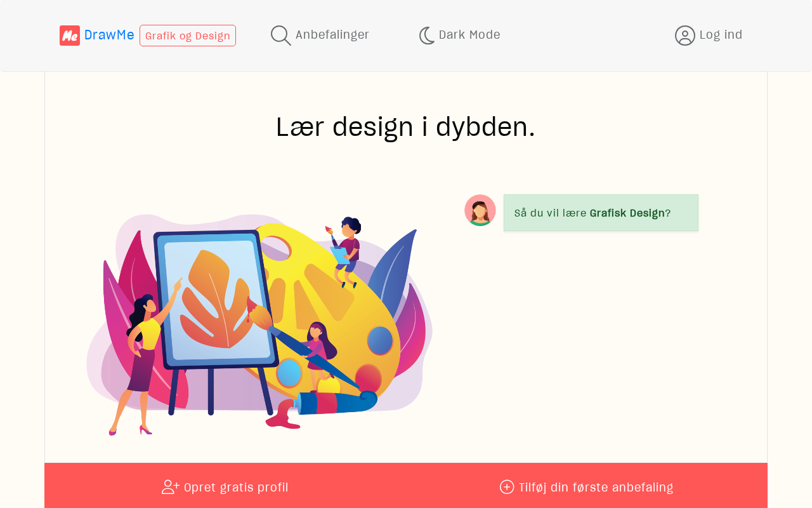Click the woman avatar next to the chat message
The width and height of the screenshot is (812, 508).
pyautogui.click(x=480, y=210)
